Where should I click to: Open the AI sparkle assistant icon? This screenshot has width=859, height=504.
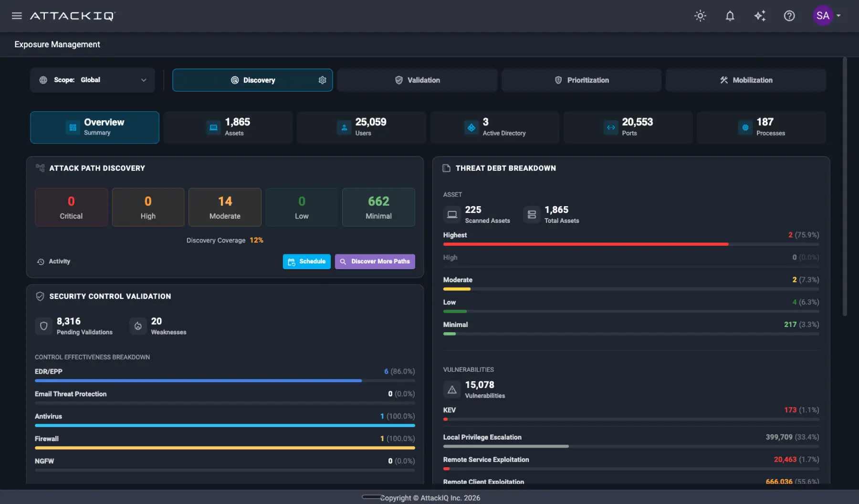760,16
